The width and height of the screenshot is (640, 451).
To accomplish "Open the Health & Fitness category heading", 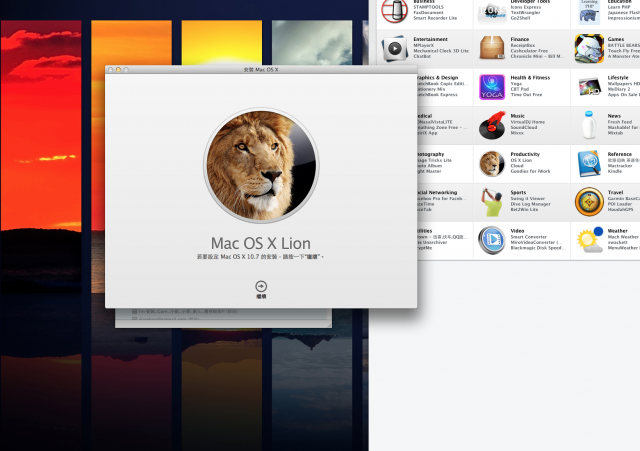I will point(530,78).
